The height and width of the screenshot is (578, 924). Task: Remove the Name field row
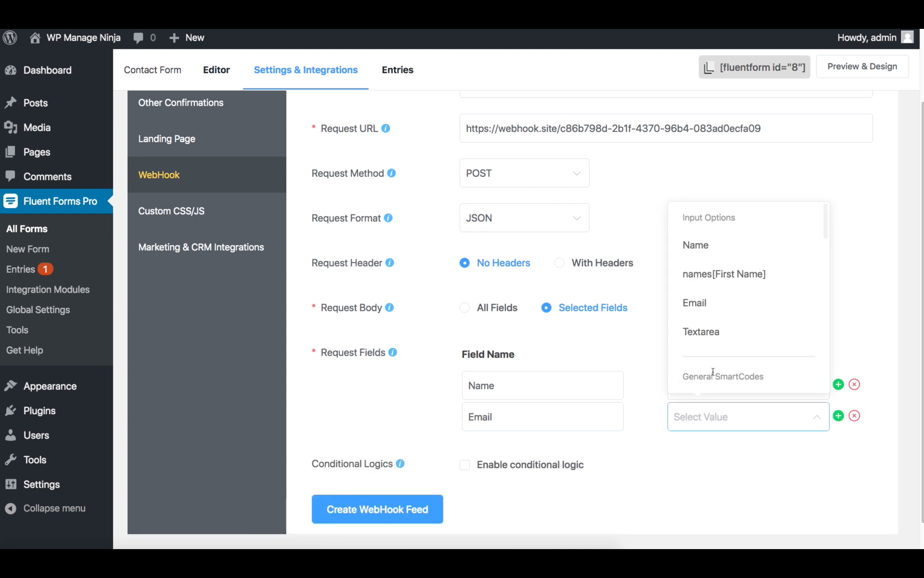(x=854, y=384)
